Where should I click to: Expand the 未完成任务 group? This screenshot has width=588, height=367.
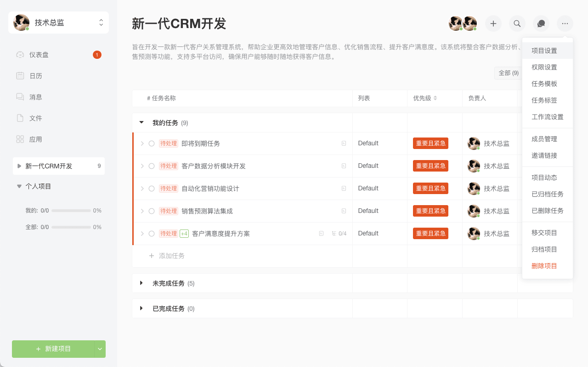click(x=141, y=283)
